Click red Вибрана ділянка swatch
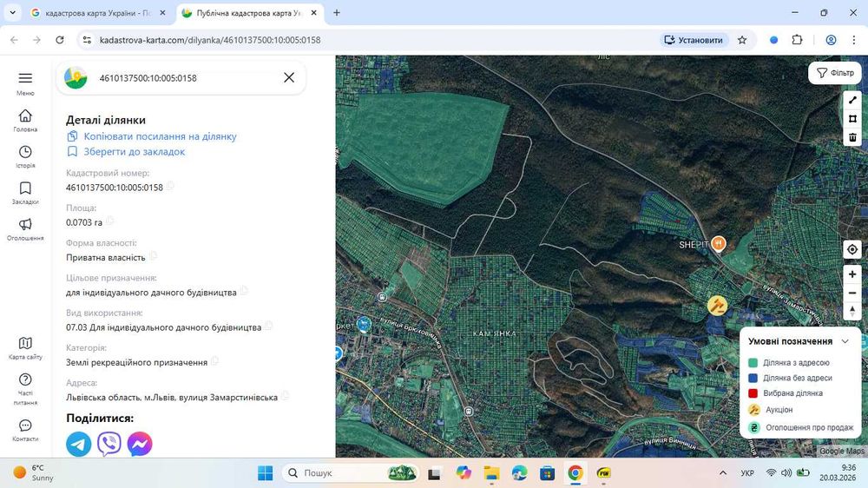Image resolution: width=868 pixels, height=488 pixels. tap(753, 393)
